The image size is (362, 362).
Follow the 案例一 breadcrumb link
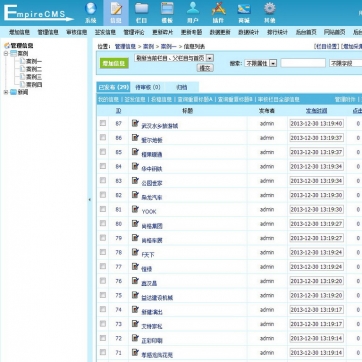click(x=169, y=46)
